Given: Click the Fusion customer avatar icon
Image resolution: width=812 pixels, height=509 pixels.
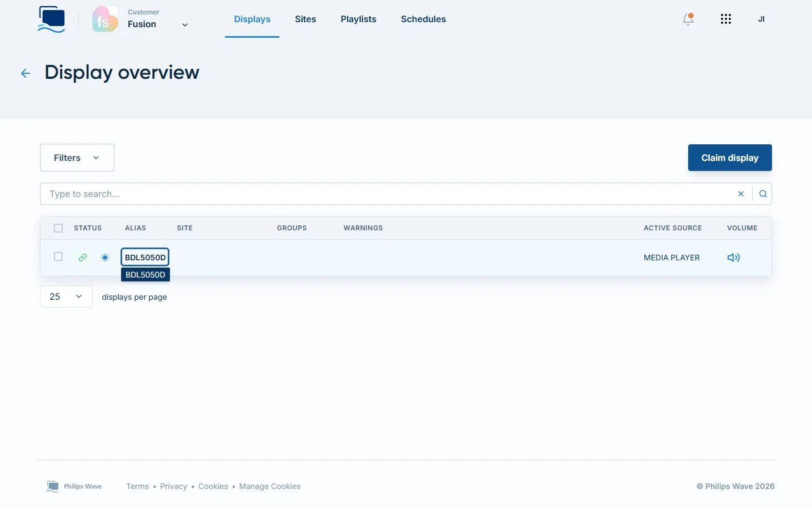Looking at the screenshot, I should coord(106,19).
